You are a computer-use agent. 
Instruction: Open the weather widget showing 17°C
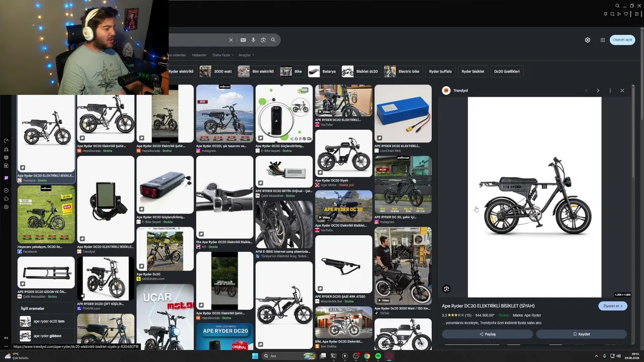[x=17, y=356]
